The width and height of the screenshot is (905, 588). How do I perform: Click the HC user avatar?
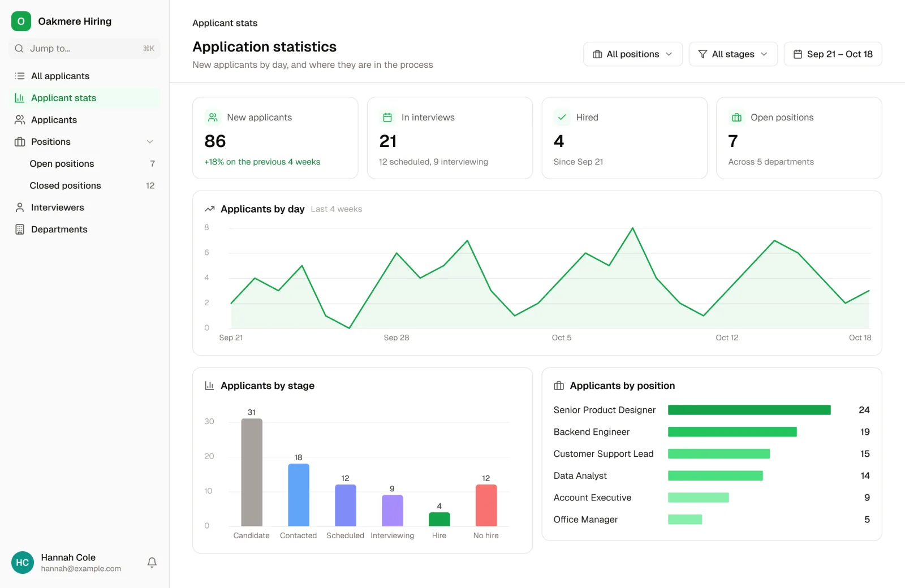[23, 563]
